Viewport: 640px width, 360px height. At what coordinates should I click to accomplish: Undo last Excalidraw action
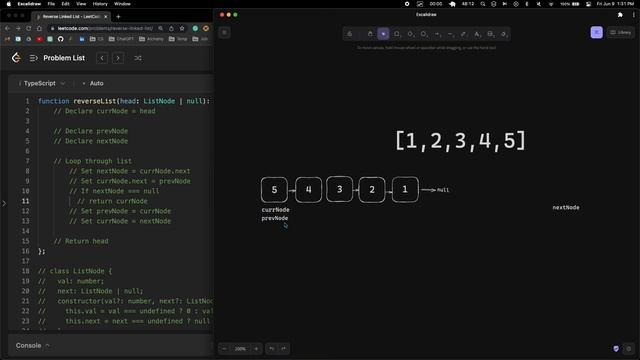271,349
